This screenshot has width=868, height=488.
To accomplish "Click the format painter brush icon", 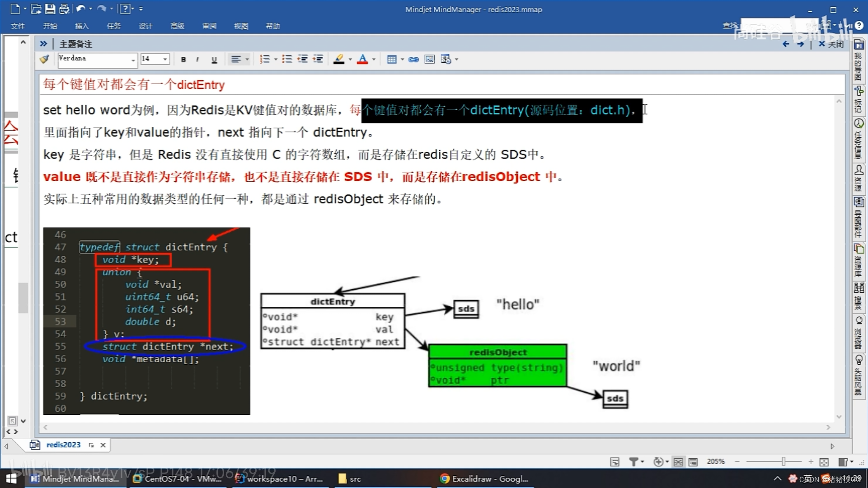I will tap(44, 59).
